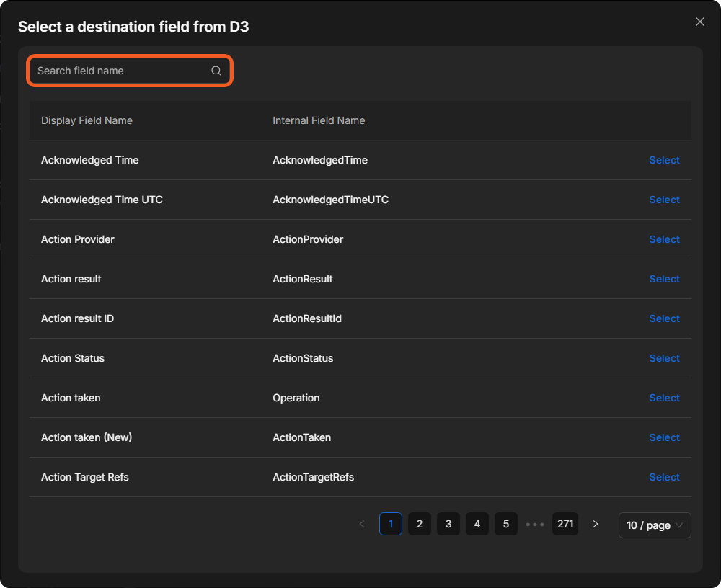Click the ActionStatus internal name cell
The image size is (721, 588).
coord(303,358)
